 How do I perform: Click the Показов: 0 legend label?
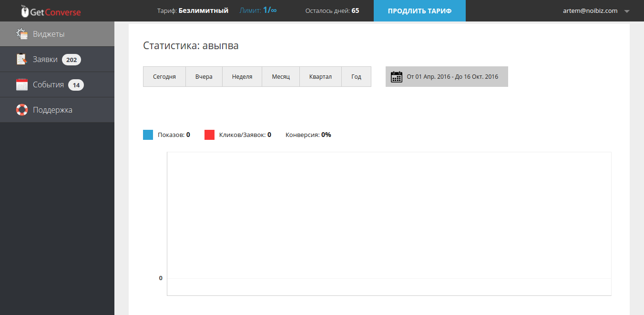tap(174, 135)
